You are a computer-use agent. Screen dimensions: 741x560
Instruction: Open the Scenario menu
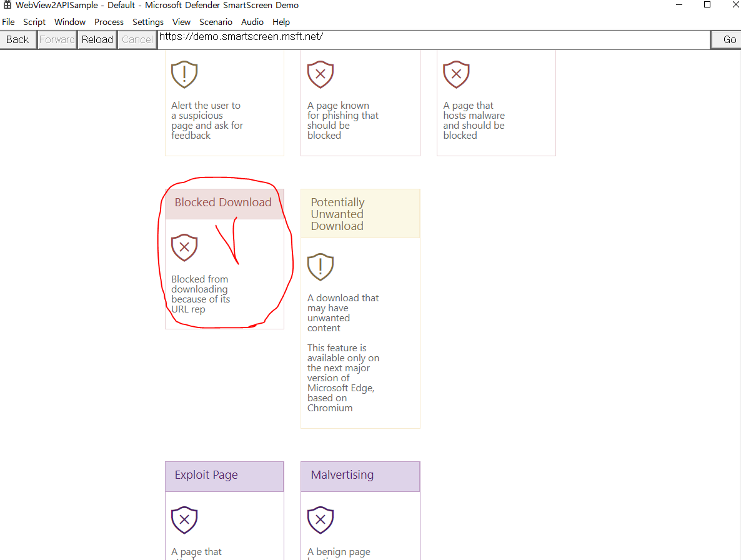click(216, 22)
